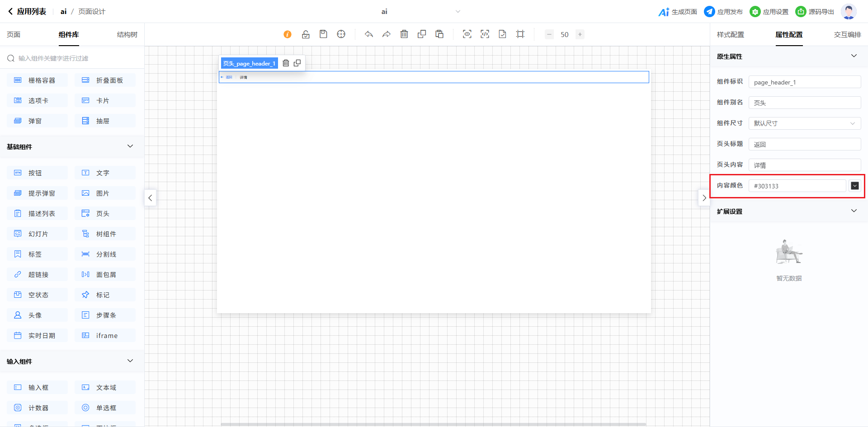Click the undo arrow in toolbar

pos(369,34)
